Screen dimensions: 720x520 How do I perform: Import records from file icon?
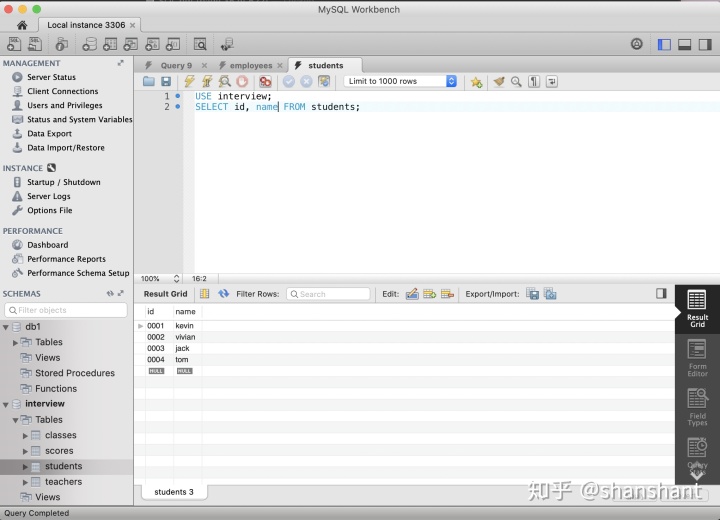click(x=550, y=294)
